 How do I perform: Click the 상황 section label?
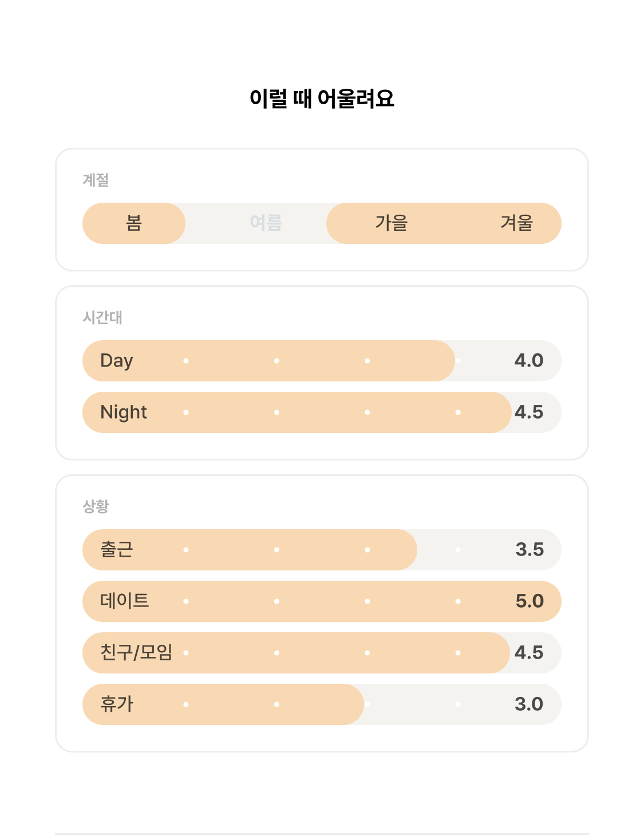pos(96,506)
